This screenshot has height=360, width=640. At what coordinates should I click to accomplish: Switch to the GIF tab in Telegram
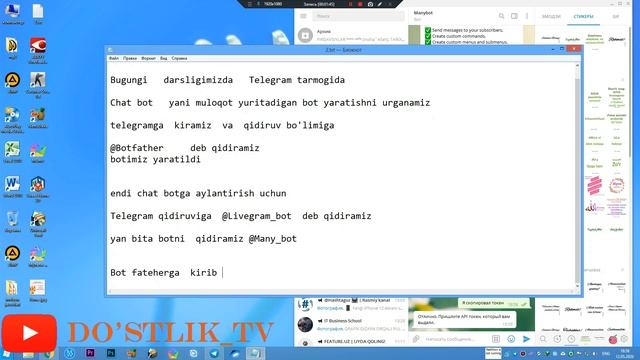pyautogui.click(x=616, y=16)
